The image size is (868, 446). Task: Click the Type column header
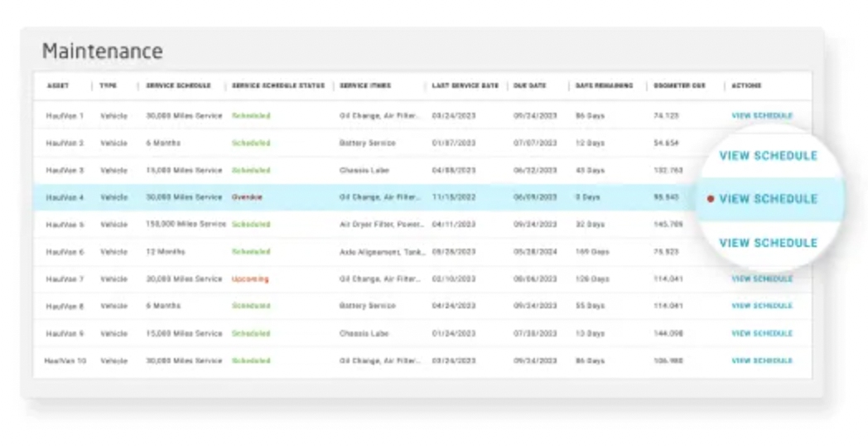click(108, 85)
